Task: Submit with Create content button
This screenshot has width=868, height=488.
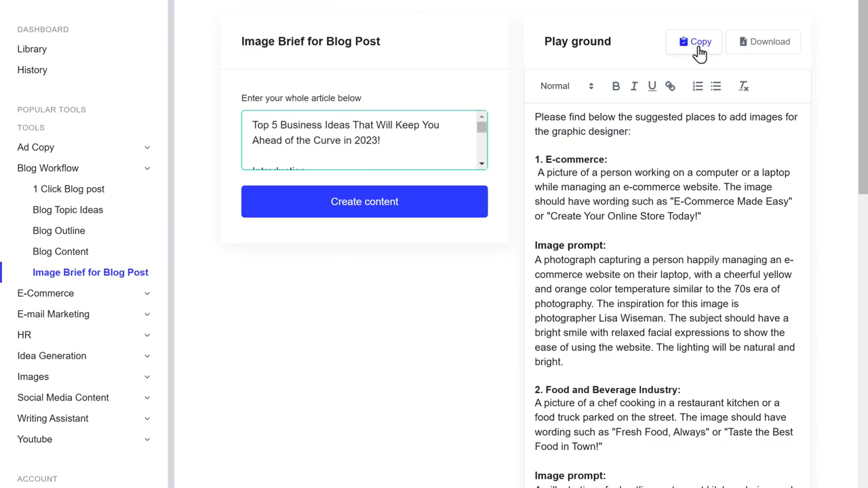Action: pos(364,201)
